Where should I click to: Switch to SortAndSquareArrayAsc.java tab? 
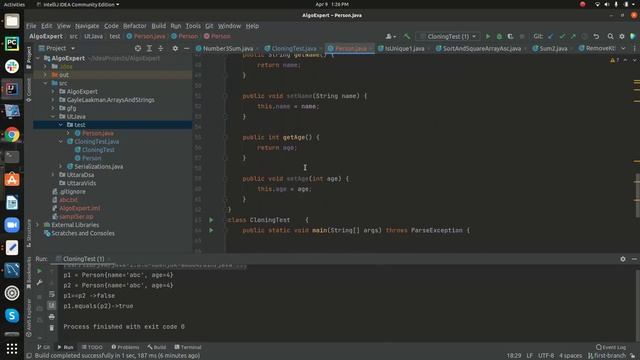482,48
